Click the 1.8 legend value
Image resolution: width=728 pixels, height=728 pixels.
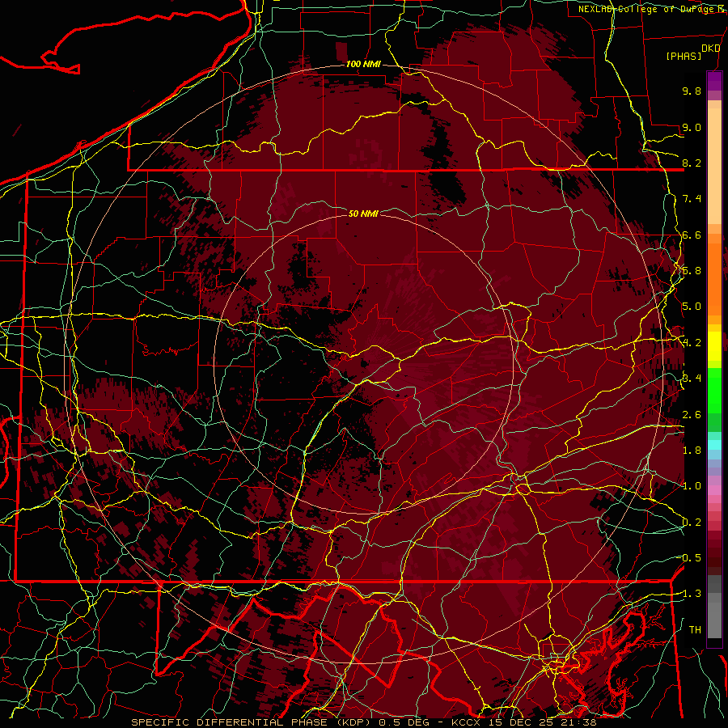click(x=692, y=450)
